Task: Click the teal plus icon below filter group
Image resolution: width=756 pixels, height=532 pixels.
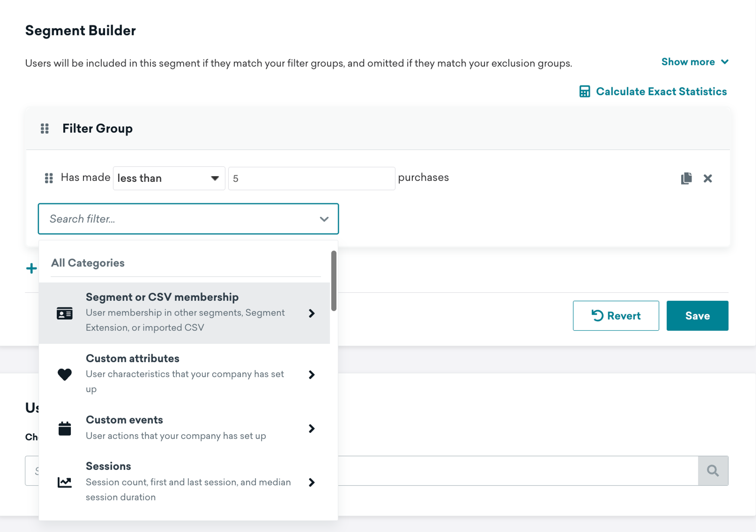Action: click(x=31, y=268)
